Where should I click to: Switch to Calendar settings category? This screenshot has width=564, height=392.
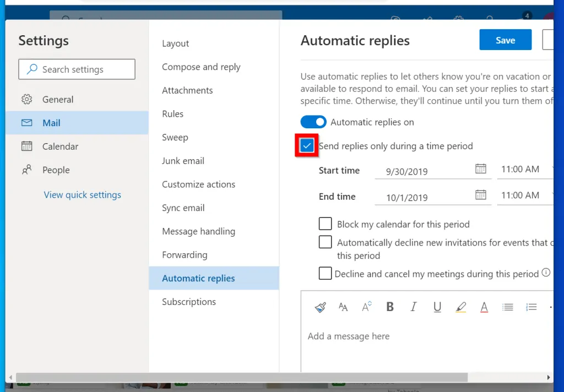[60, 146]
